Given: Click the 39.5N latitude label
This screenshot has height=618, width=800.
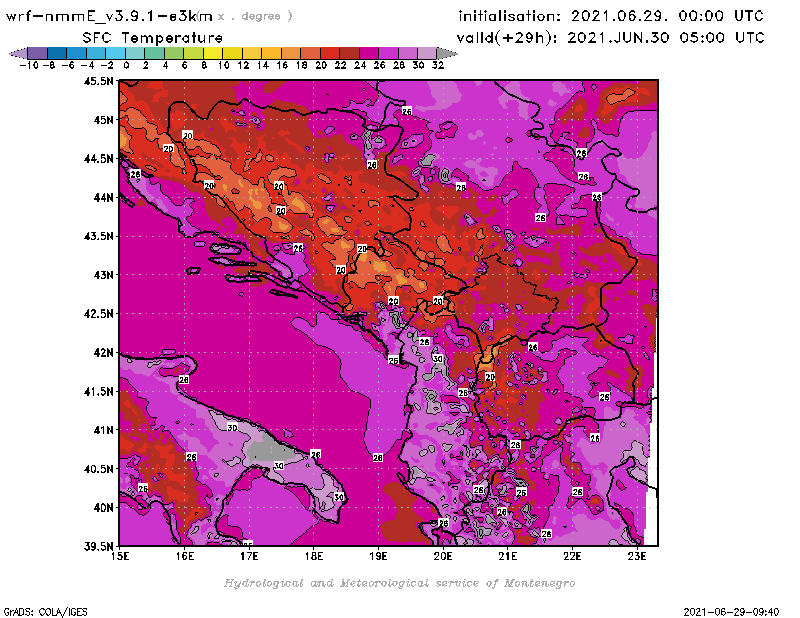Looking at the screenshot, I should tap(98, 546).
